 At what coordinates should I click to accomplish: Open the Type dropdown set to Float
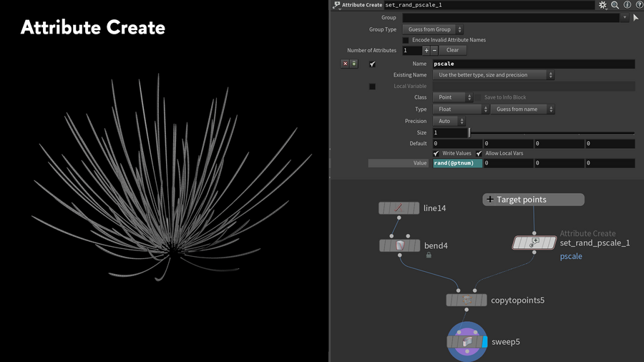coord(460,109)
